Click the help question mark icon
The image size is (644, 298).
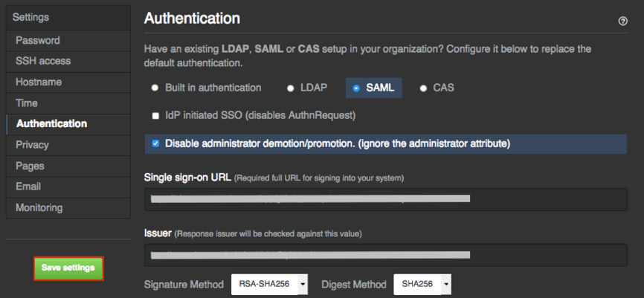coord(623,21)
